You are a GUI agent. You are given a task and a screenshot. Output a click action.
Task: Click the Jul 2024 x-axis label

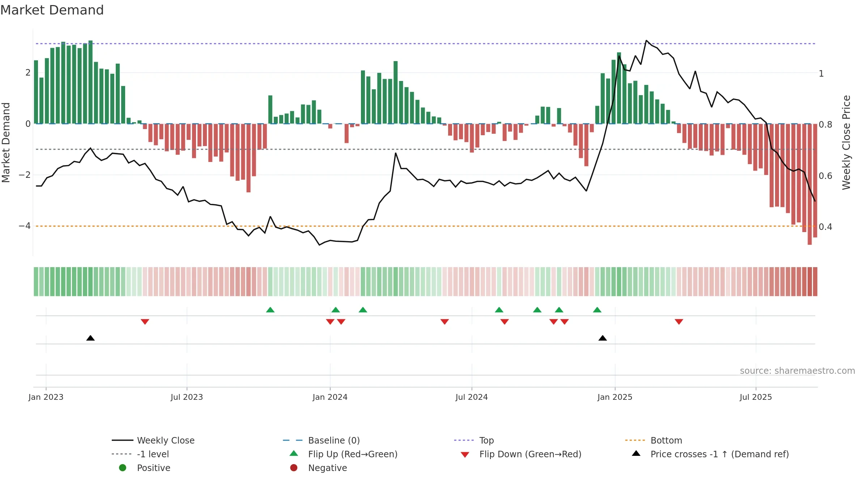[x=472, y=397]
